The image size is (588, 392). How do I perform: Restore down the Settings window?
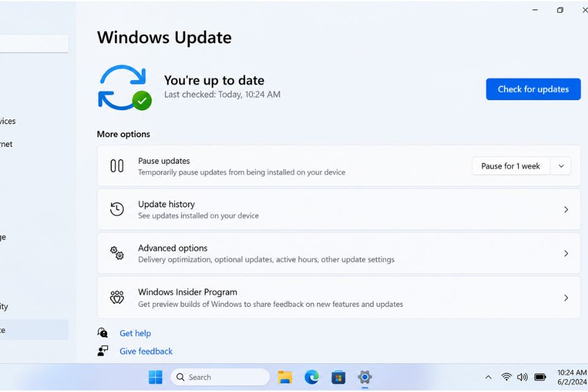[x=560, y=10]
